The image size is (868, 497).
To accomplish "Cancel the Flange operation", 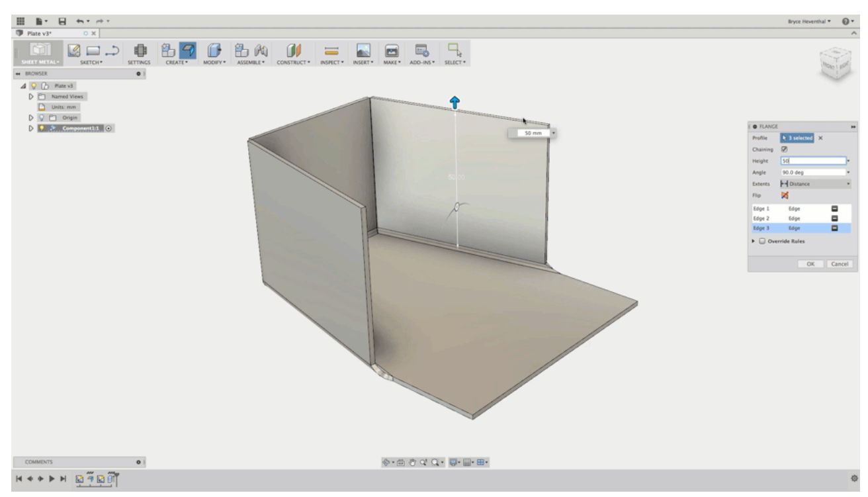I will 840,265.
